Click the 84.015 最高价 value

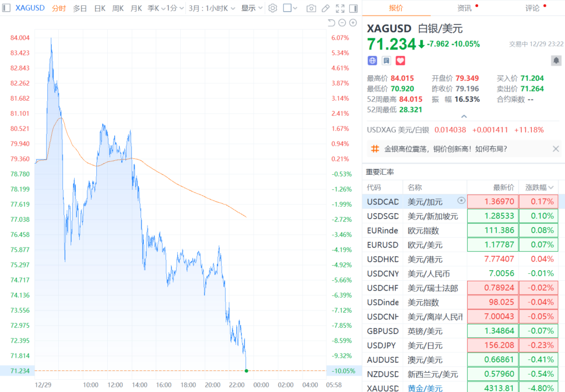pos(402,79)
